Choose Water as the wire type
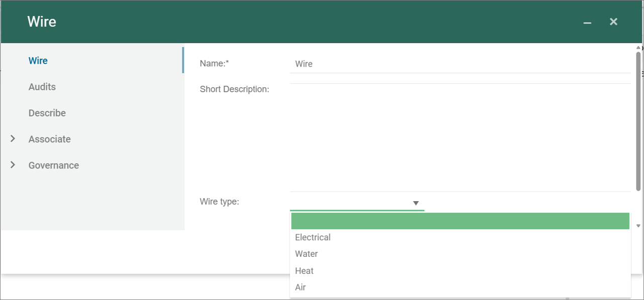Image resolution: width=644 pixels, height=300 pixels. point(306,254)
